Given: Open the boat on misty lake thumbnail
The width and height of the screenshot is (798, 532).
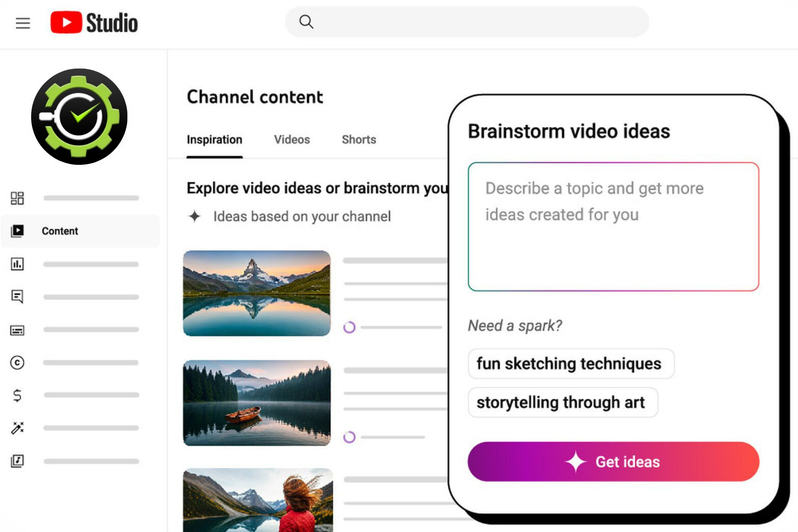Looking at the screenshot, I should coord(257,403).
